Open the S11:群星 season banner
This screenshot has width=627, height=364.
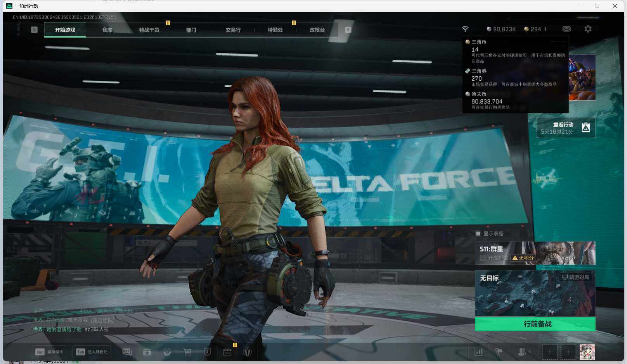(535, 253)
